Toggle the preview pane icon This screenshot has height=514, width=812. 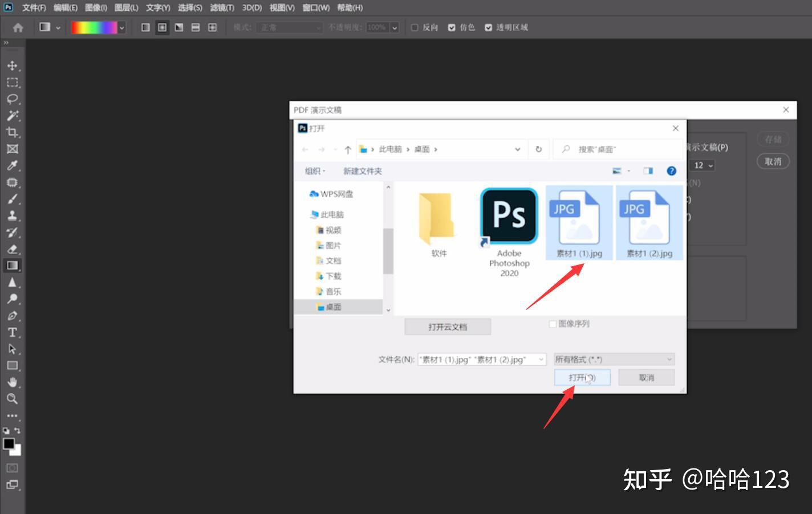coord(648,171)
